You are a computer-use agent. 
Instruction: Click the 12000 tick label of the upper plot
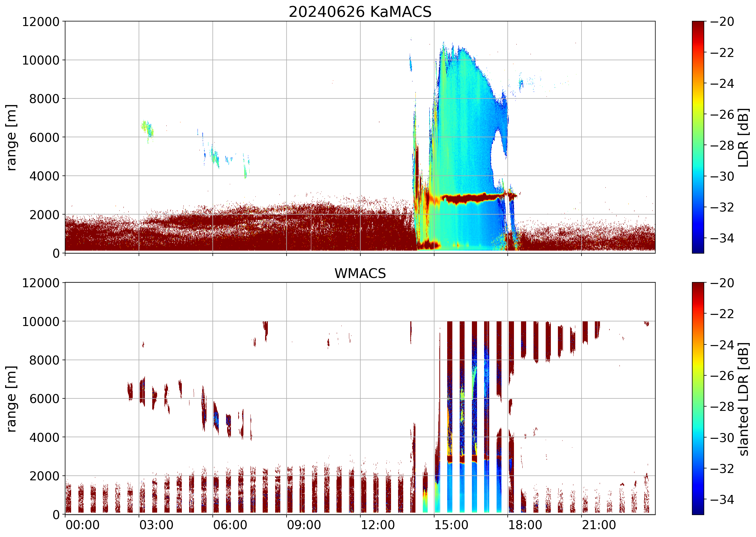tap(41, 22)
